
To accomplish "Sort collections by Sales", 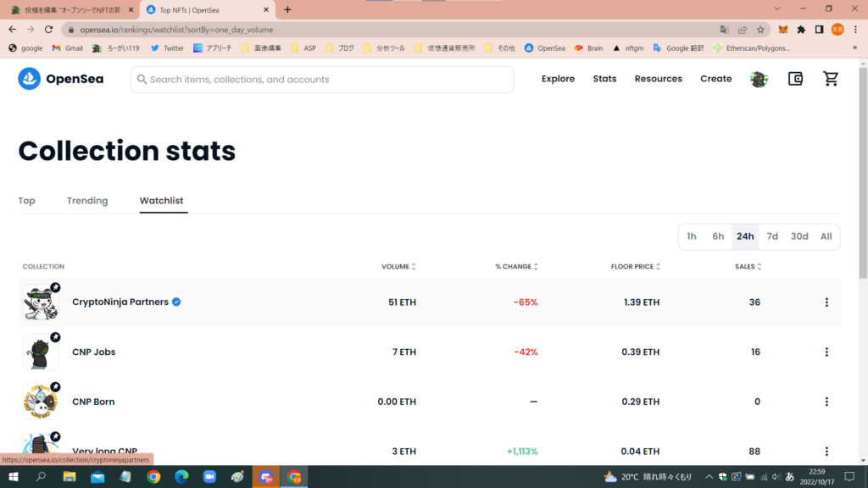I will point(748,267).
